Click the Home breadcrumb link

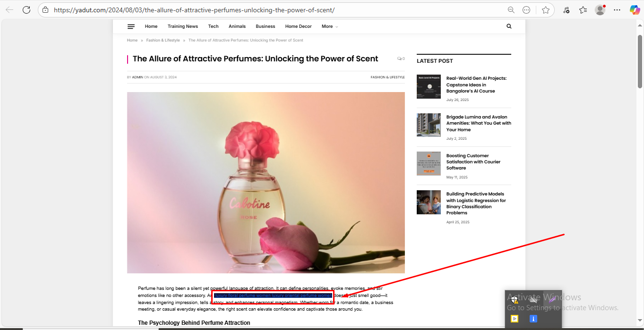point(132,40)
